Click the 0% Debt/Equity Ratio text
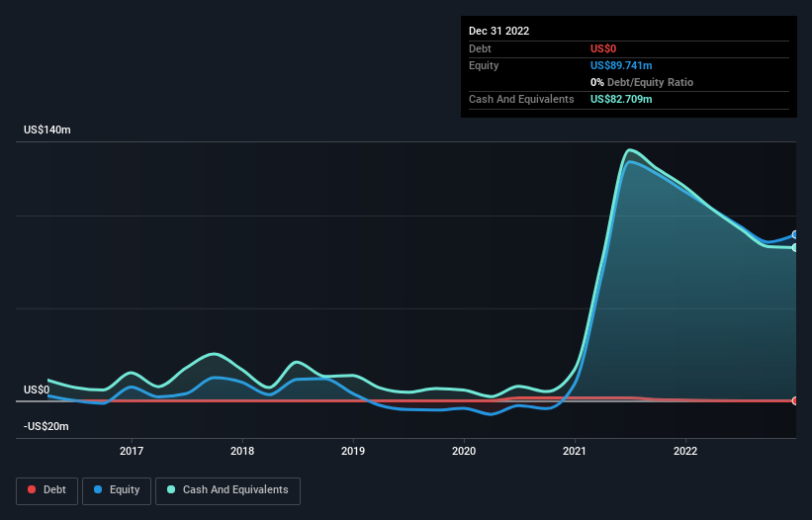The image size is (812, 520). [x=642, y=82]
